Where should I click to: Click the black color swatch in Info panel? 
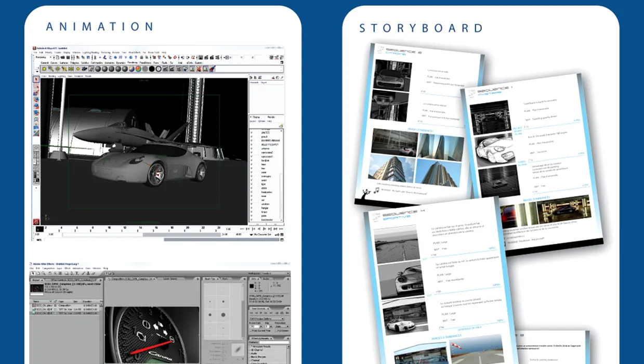pos(252,286)
